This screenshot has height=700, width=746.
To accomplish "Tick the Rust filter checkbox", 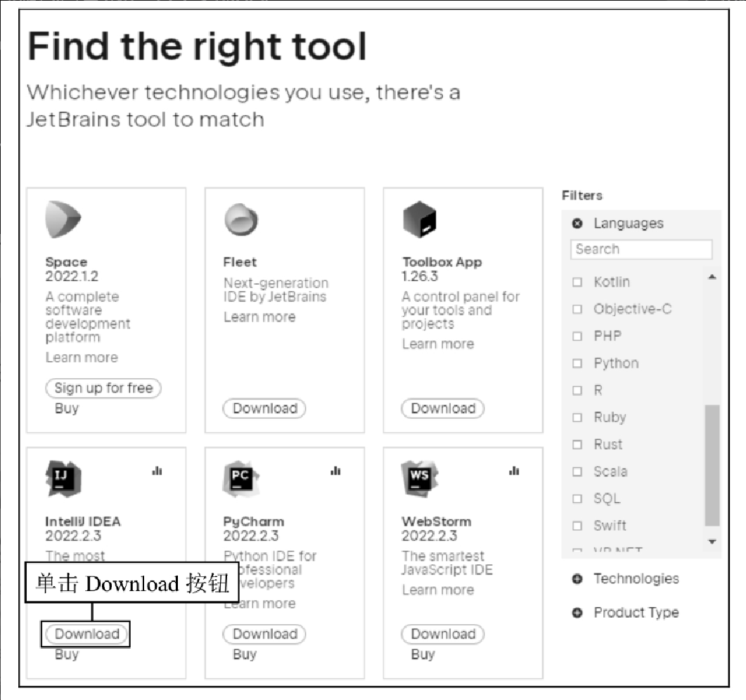I will (x=577, y=445).
